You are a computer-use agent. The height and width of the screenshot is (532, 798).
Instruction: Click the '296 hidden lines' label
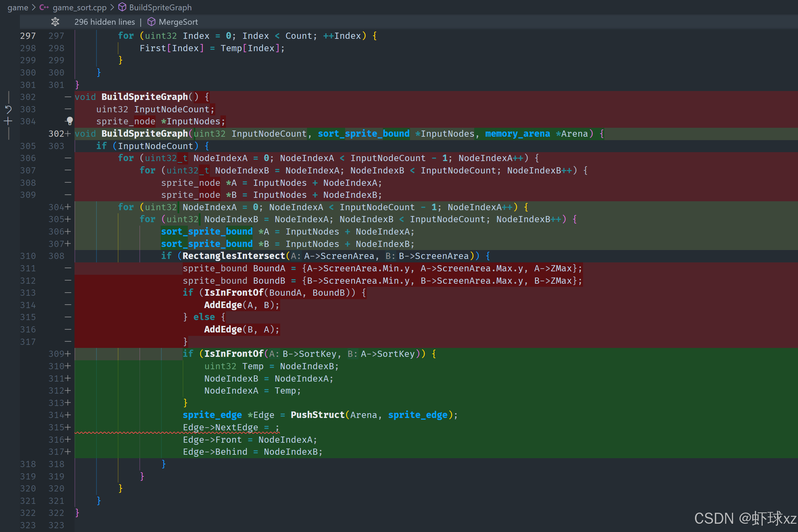click(104, 22)
